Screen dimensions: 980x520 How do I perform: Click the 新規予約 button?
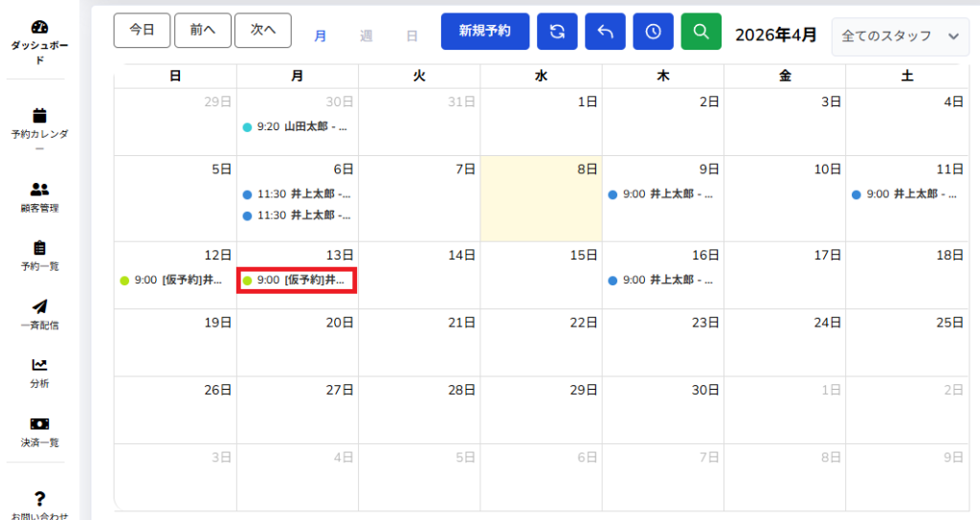point(484,32)
